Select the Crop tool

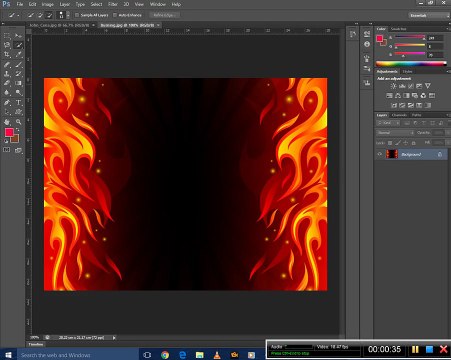7,54
